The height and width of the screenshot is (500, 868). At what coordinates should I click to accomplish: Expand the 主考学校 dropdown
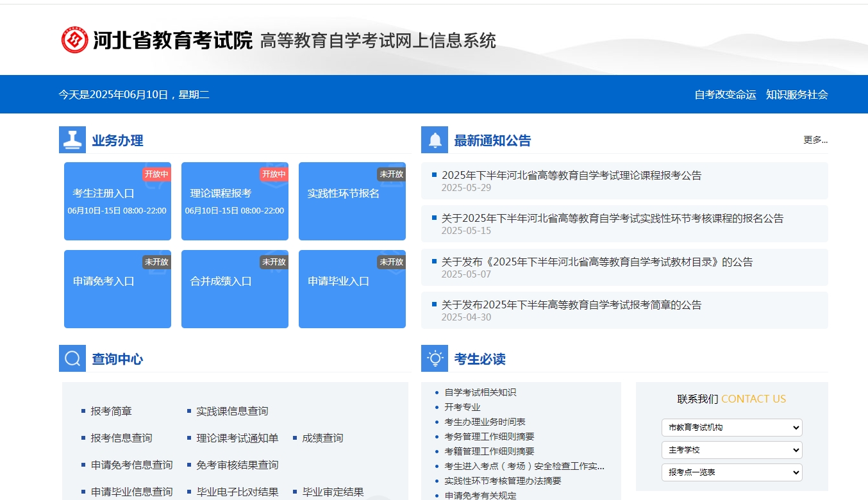[731, 449]
